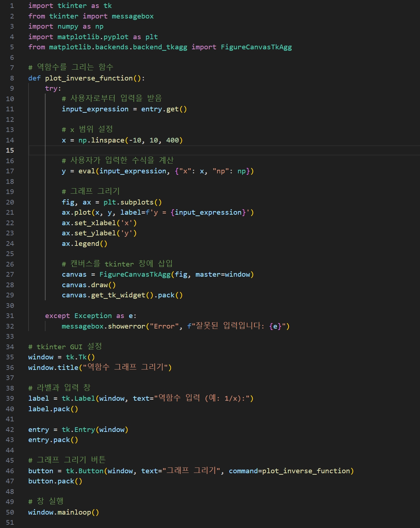Click 'master=window' on line 27
This screenshot has height=528, width=420.
click(223, 275)
